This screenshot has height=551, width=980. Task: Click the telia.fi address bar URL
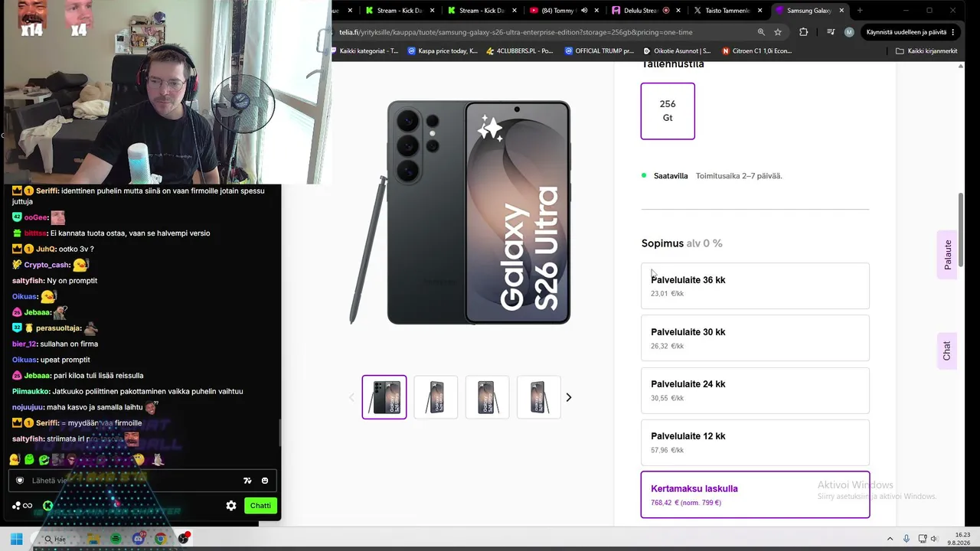click(517, 32)
